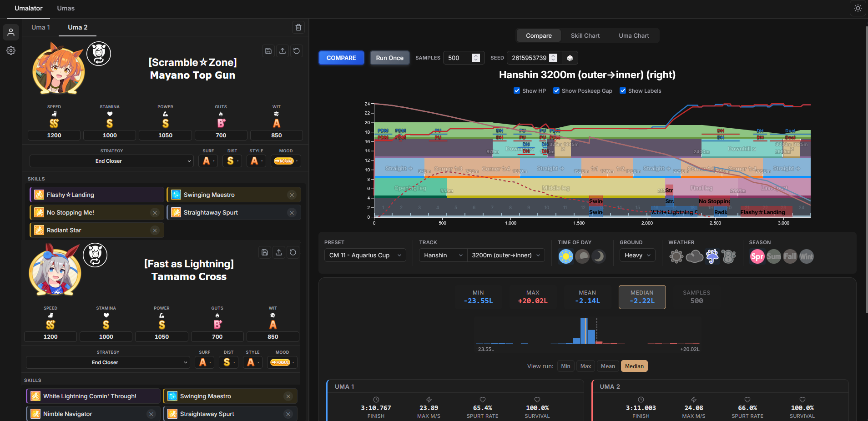This screenshot has width=868, height=421.
Task: Select the night time-of-day moon icon
Action: (x=599, y=256)
